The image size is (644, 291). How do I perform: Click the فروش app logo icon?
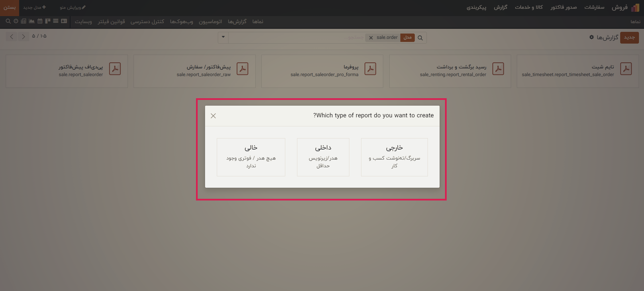[635, 7]
